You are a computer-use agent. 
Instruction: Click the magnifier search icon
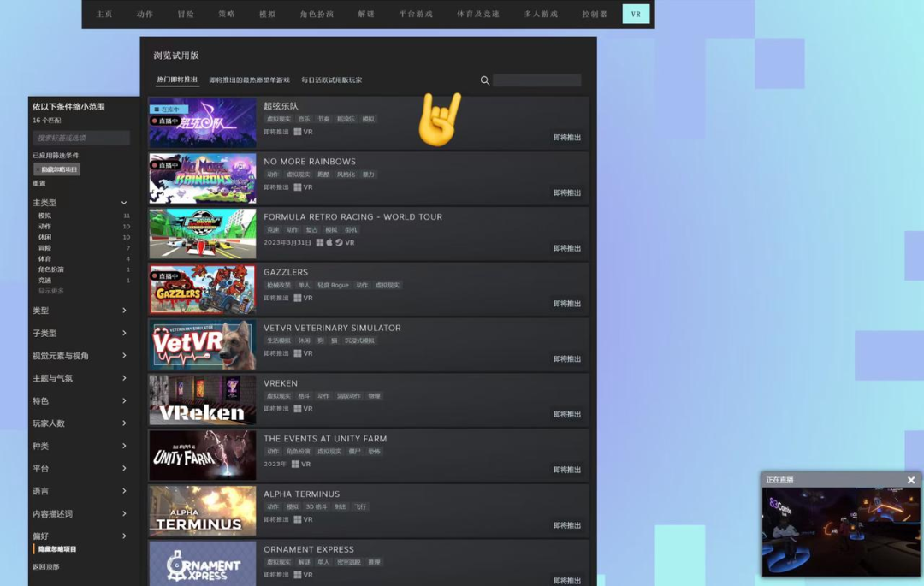484,80
